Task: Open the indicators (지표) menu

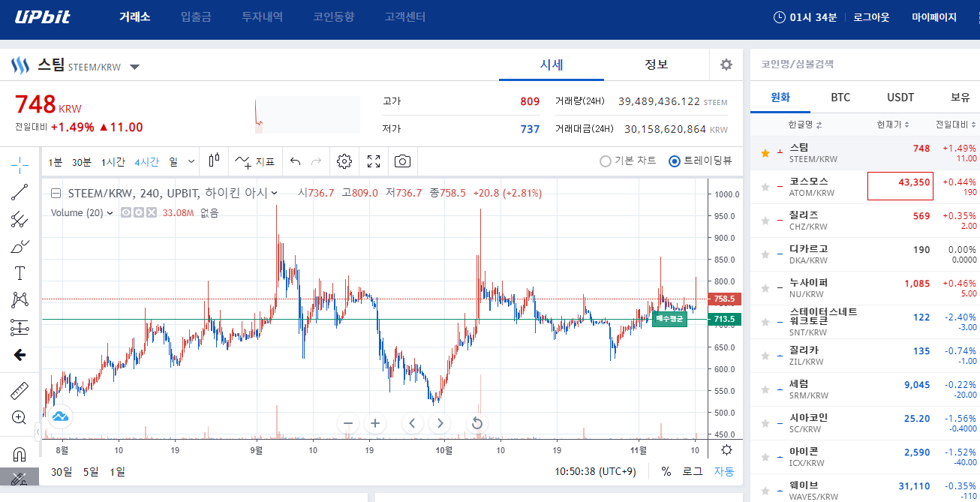Action: point(254,161)
